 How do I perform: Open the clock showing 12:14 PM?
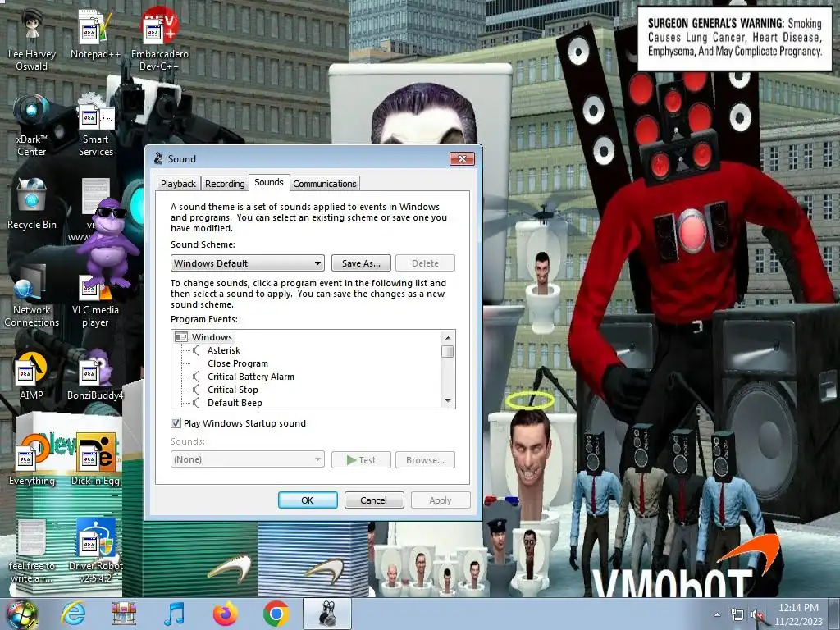click(x=798, y=614)
